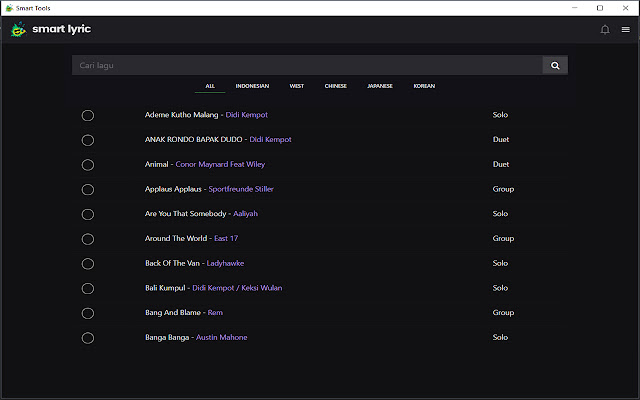
Task: Open artist link Didi Kempot for Ademe Kutho Malang
Action: (247, 115)
